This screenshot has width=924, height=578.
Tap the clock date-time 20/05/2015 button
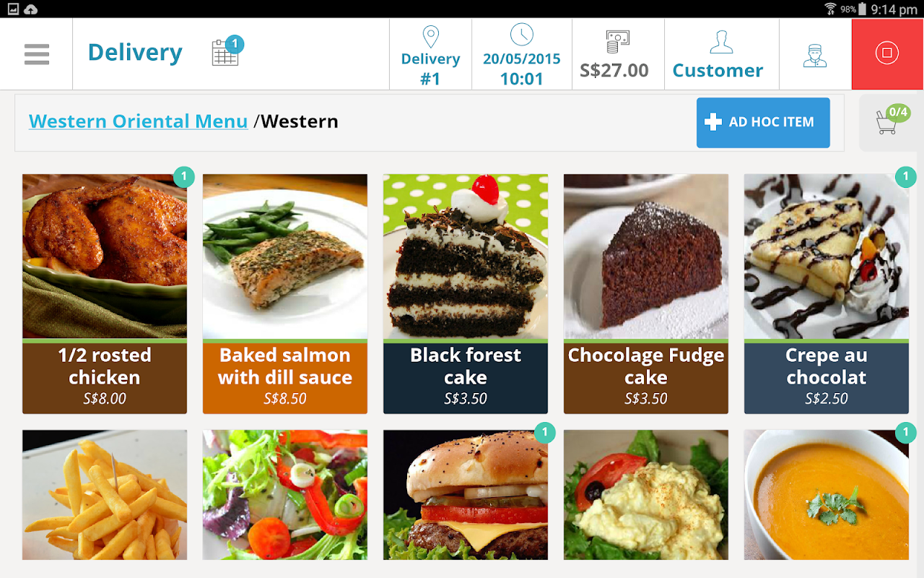[522, 54]
